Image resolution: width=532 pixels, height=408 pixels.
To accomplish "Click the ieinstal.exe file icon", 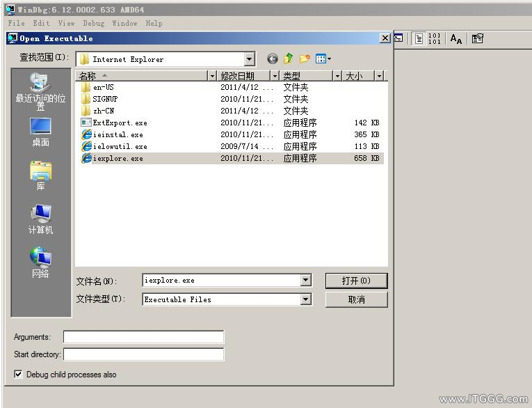I will click(x=86, y=134).
